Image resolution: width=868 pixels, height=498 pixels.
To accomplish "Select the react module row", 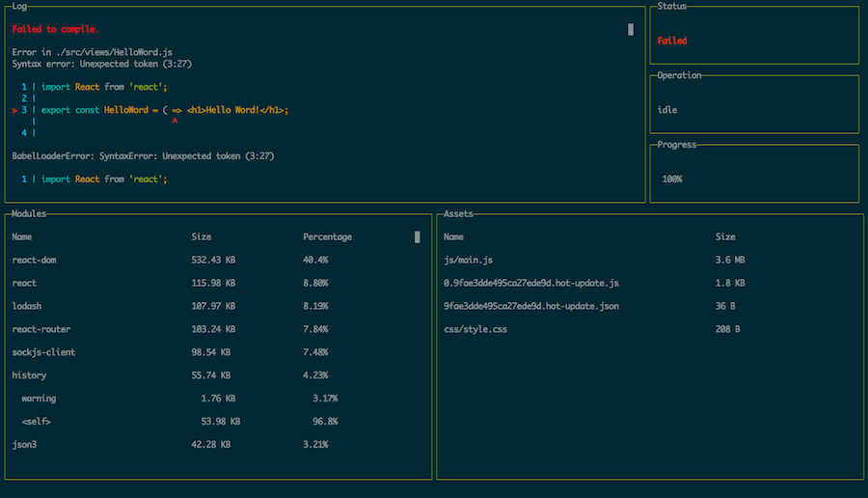I will pyautogui.click(x=213, y=283).
